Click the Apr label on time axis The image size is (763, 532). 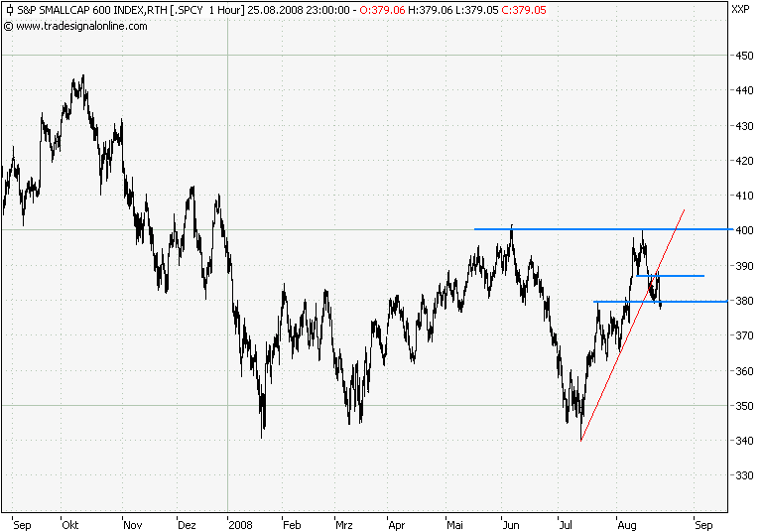397,525
